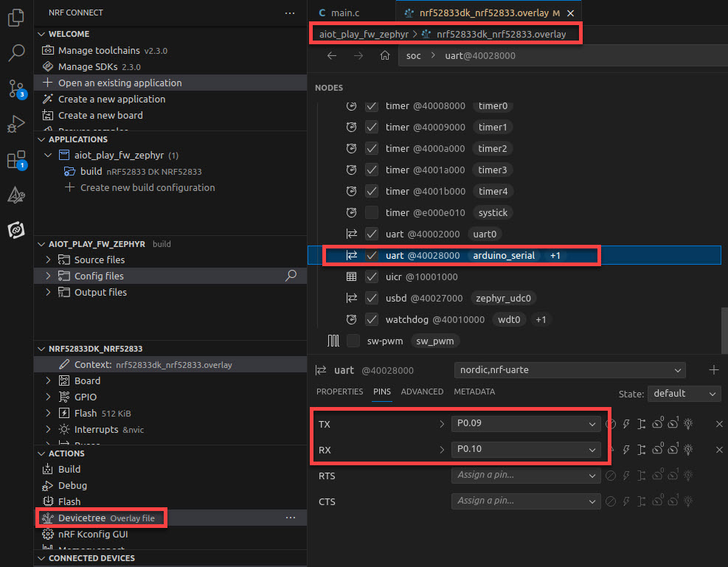Click the nodes list vertical scrollbar
The height and width of the screenshot is (567, 728).
[x=724, y=330]
